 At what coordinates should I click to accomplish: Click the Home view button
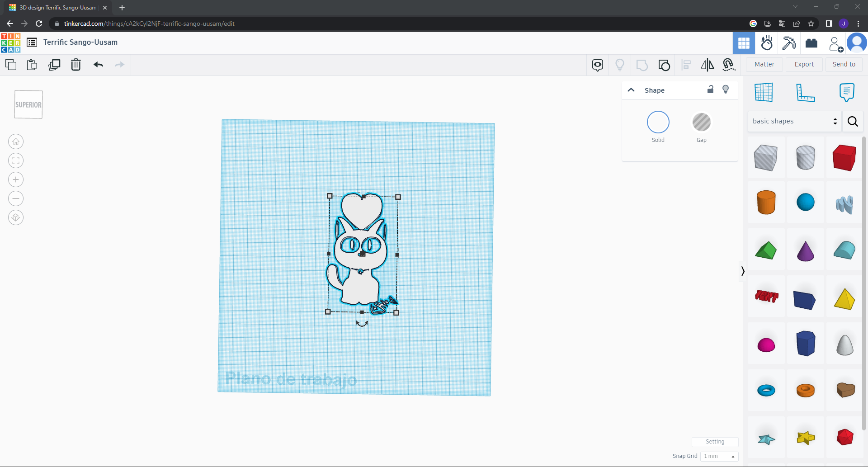(x=16, y=142)
